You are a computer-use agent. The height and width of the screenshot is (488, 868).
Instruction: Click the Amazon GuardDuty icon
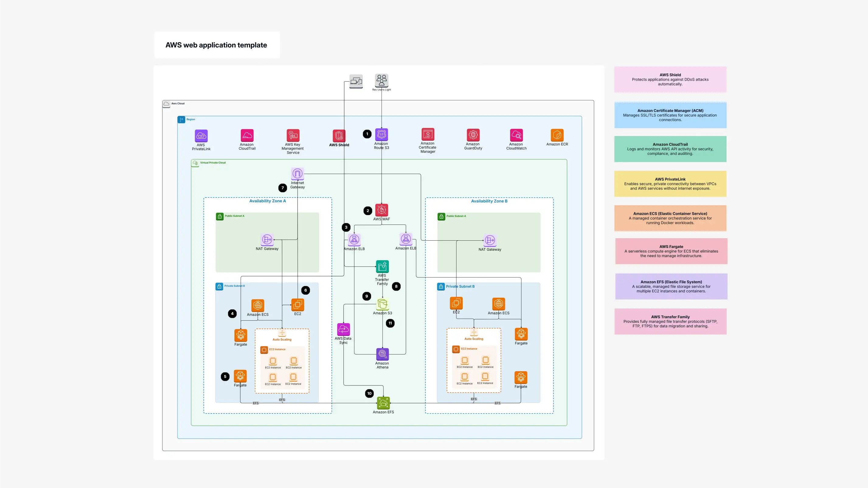point(473,135)
